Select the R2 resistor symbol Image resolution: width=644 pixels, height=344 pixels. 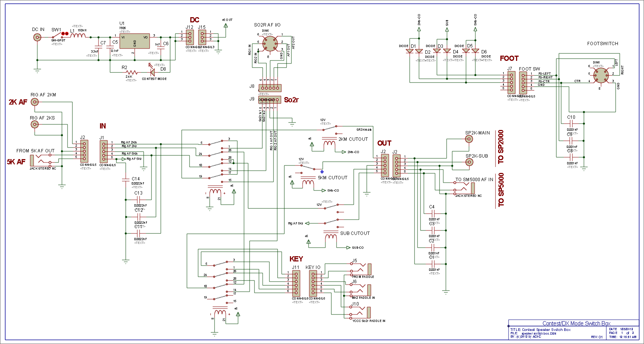tap(132, 72)
